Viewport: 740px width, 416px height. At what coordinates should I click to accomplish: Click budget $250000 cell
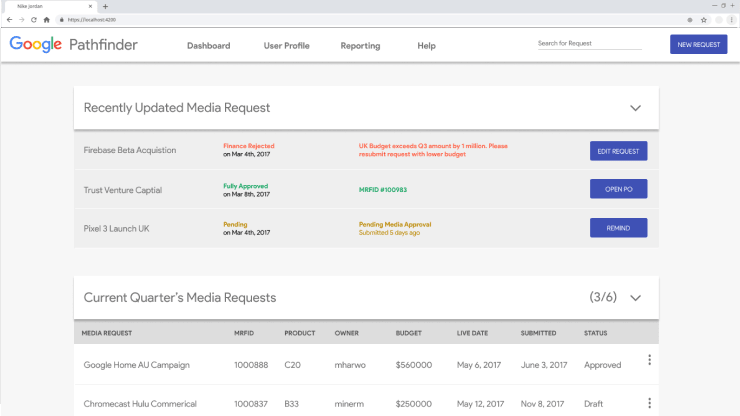413,404
